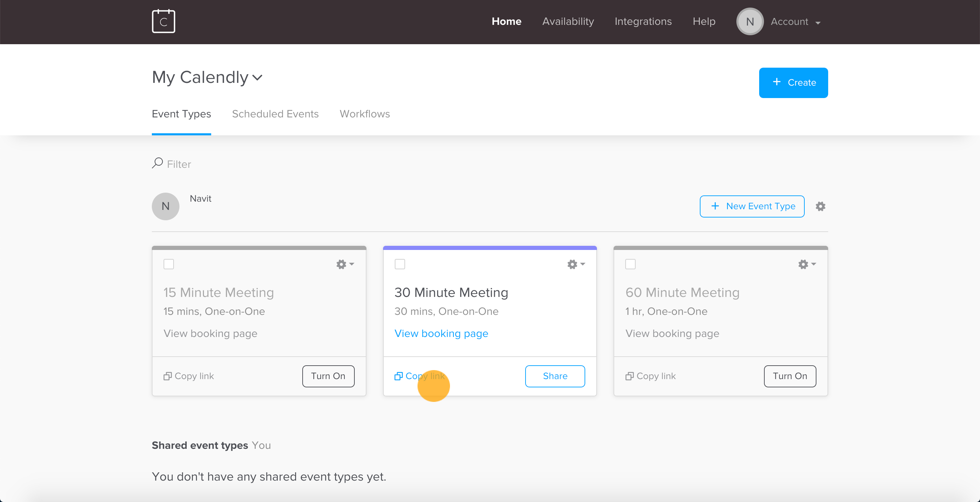The image size is (980, 502).
Task: Click '30 mins, One-on-One' description
Action: [x=446, y=311]
